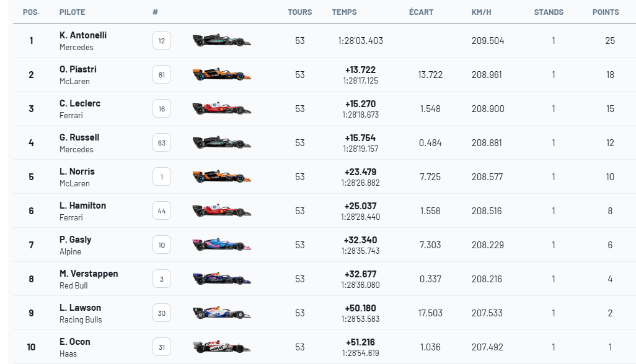This screenshot has width=636, height=364.
Task: Click the TEMPS column header
Action: pyautogui.click(x=344, y=12)
